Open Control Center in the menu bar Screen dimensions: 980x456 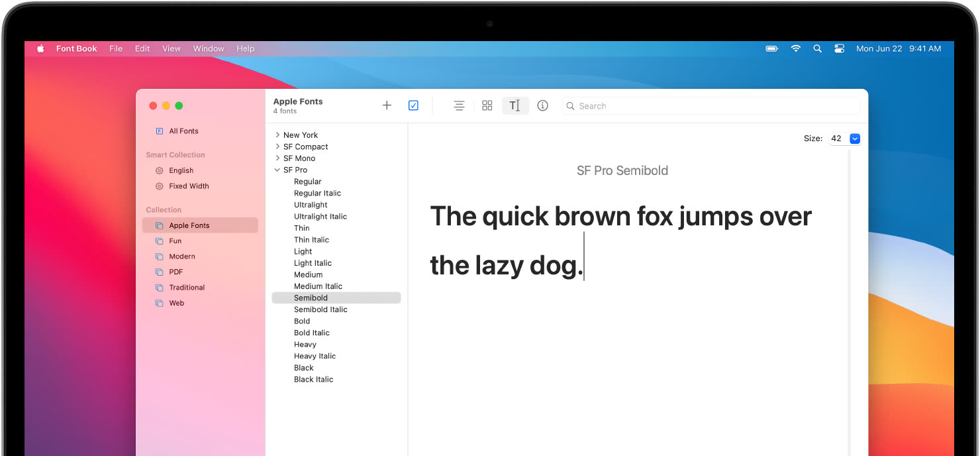tap(840, 48)
